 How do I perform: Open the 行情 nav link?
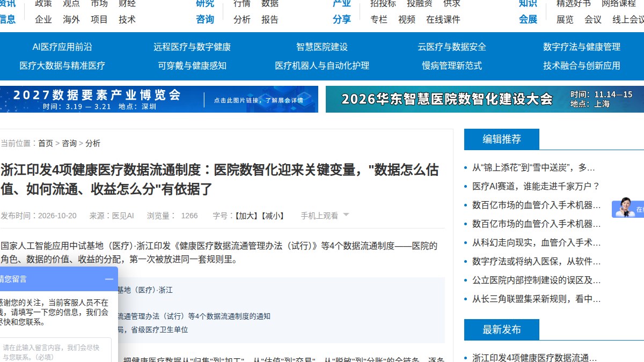pyautogui.click(x=242, y=3)
